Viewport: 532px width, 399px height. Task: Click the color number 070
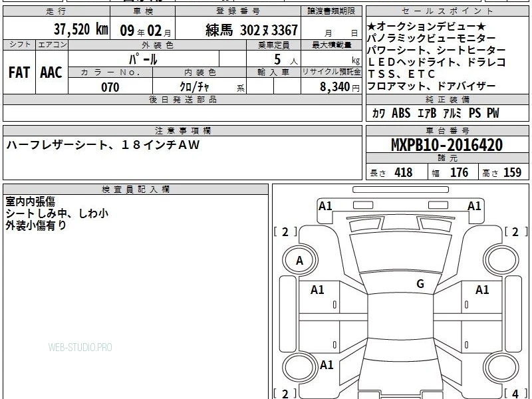pyautogui.click(x=110, y=87)
